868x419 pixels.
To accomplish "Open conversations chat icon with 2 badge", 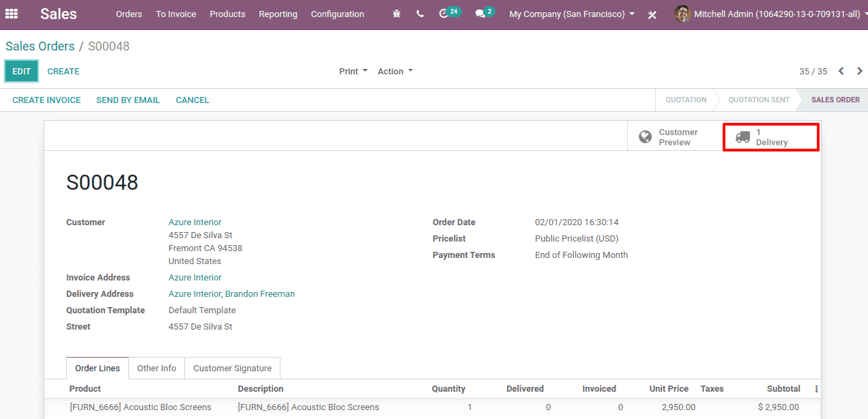I will coord(484,13).
